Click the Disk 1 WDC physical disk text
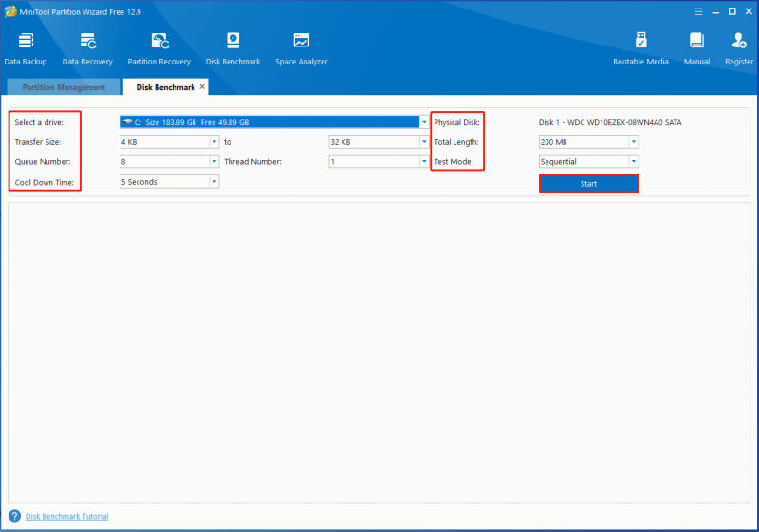759x532 pixels. [x=610, y=122]
